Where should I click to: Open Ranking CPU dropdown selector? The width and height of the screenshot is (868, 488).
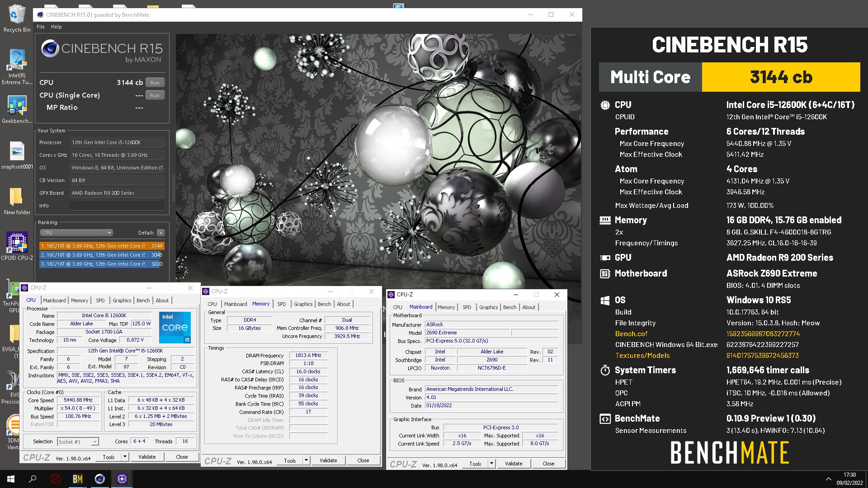point(76,233)
